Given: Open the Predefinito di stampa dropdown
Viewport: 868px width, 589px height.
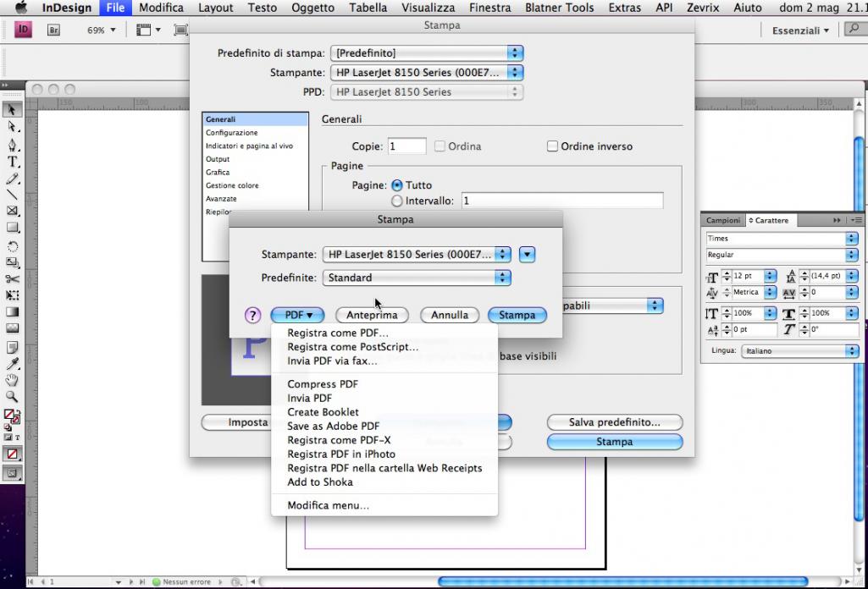Looking at the screenshot, I should 427,53.
